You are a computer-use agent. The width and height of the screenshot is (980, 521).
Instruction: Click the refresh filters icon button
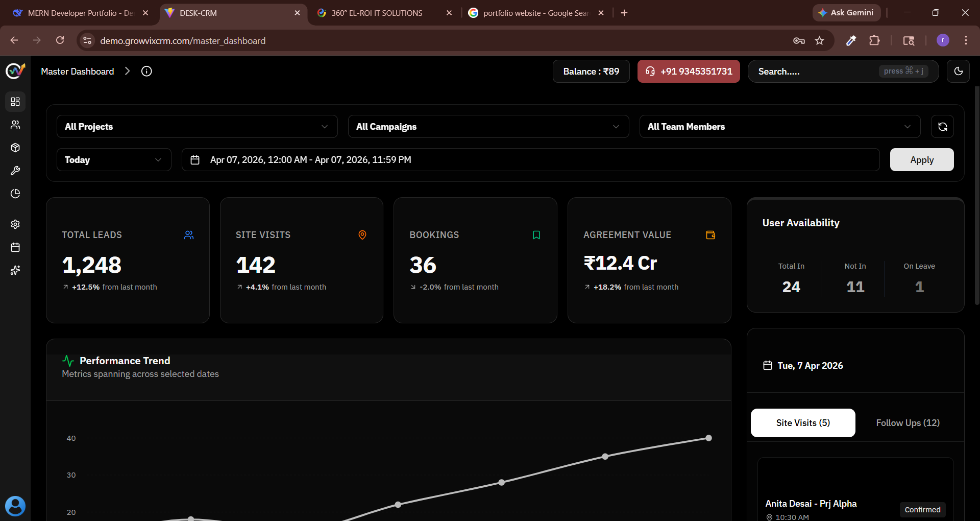click(x=942, y=127)
